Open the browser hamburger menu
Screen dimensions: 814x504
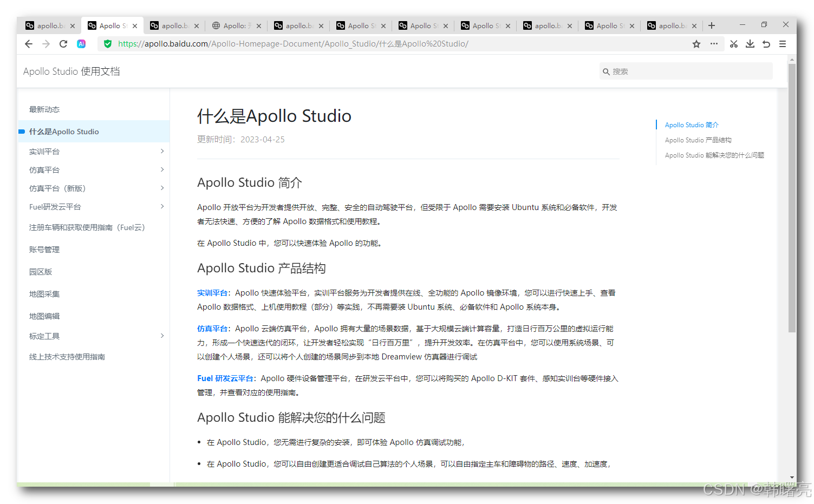pos(783,44)
